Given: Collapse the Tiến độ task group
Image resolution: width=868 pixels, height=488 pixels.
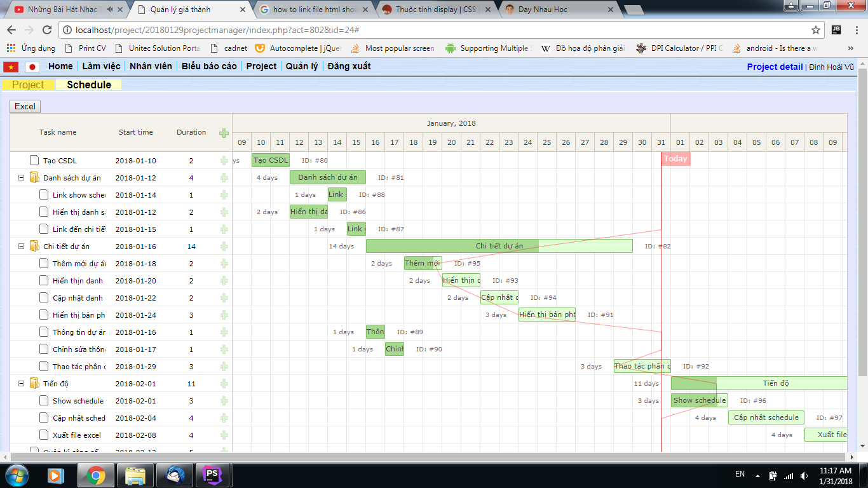Looking at the screenshot, I should [x=21, y=384].
